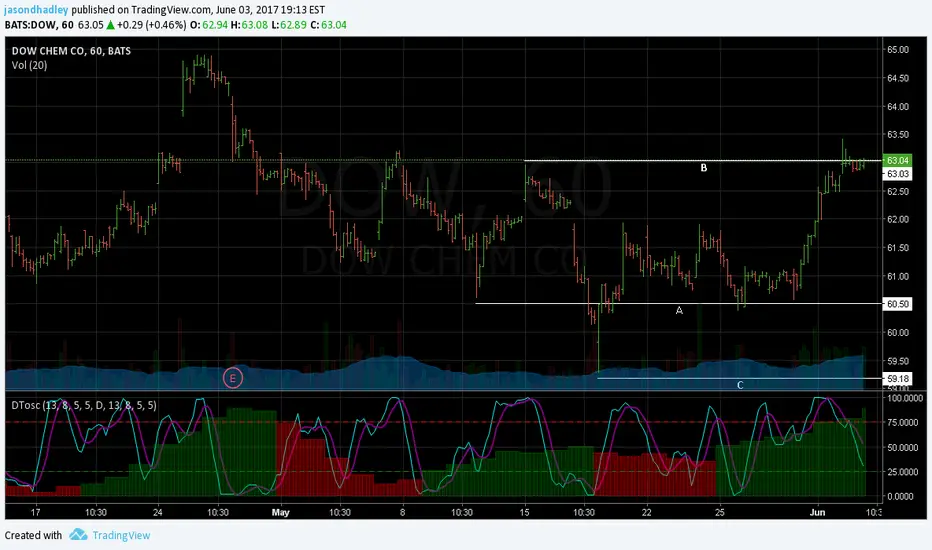932x550 pixels.
Task: Click the 59.50 price axis value
Action: click(898, 361)
